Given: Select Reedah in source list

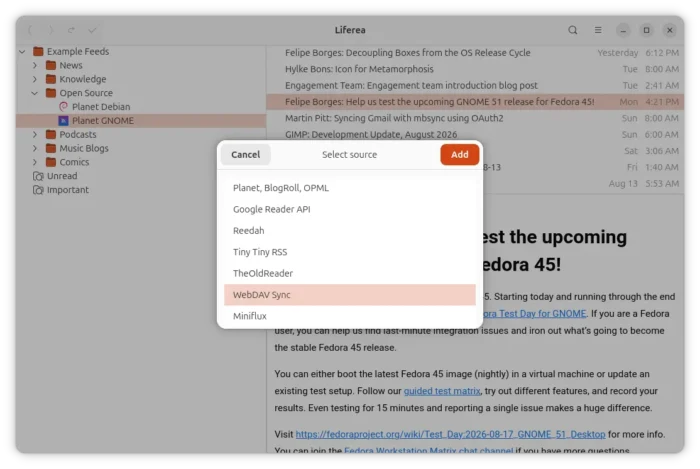Looking at the screenshot, I should (350, 231).
